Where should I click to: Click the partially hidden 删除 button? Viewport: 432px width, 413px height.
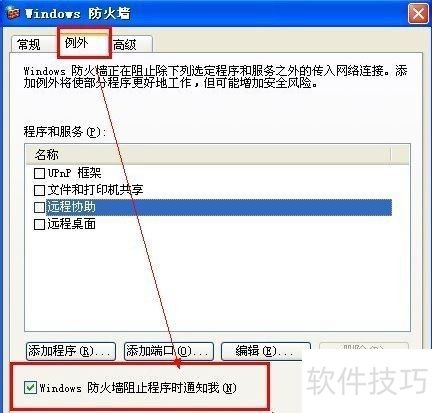(363, 346)
